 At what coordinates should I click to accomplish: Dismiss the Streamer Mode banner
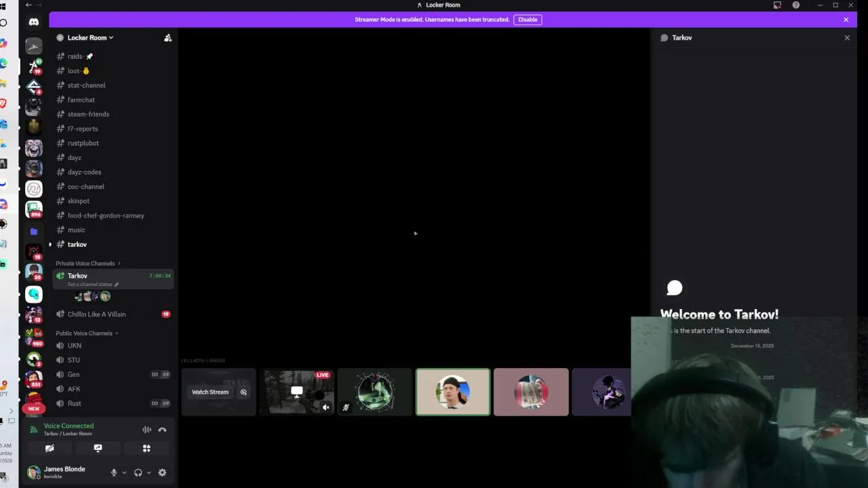[846, 20]
